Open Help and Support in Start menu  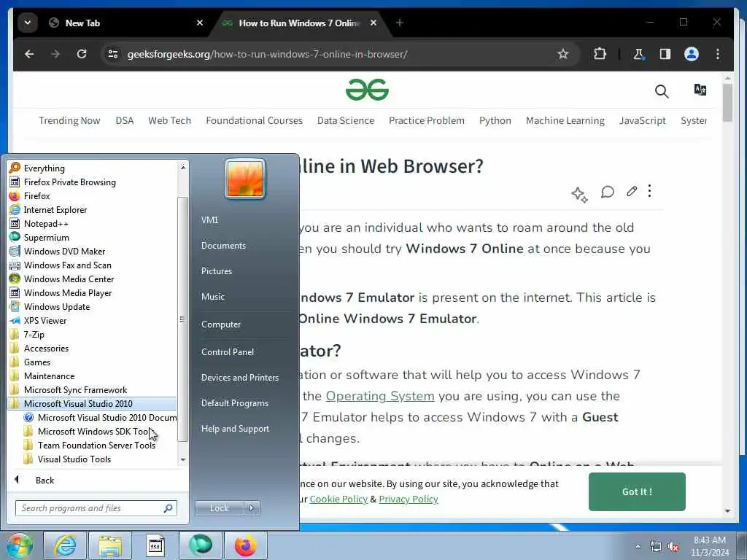235,429
